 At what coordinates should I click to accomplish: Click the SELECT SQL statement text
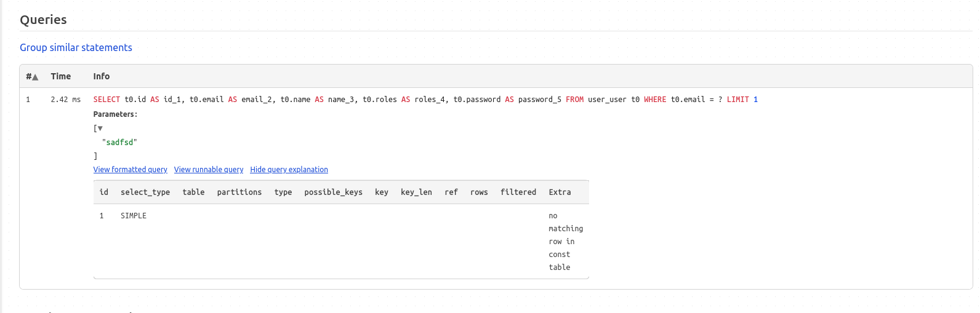tap(425, 100)
